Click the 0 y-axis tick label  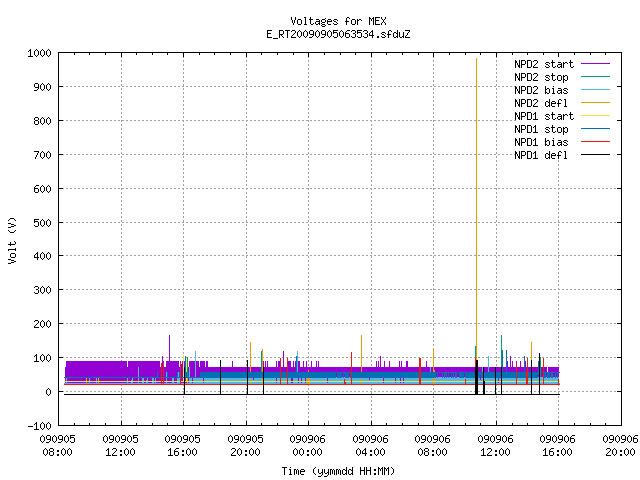(49, 392)
